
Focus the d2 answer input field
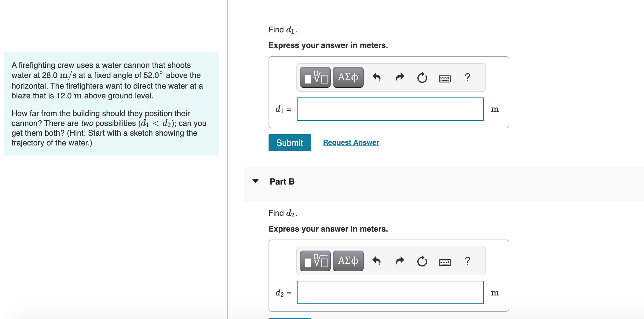(x=390, y=292)
